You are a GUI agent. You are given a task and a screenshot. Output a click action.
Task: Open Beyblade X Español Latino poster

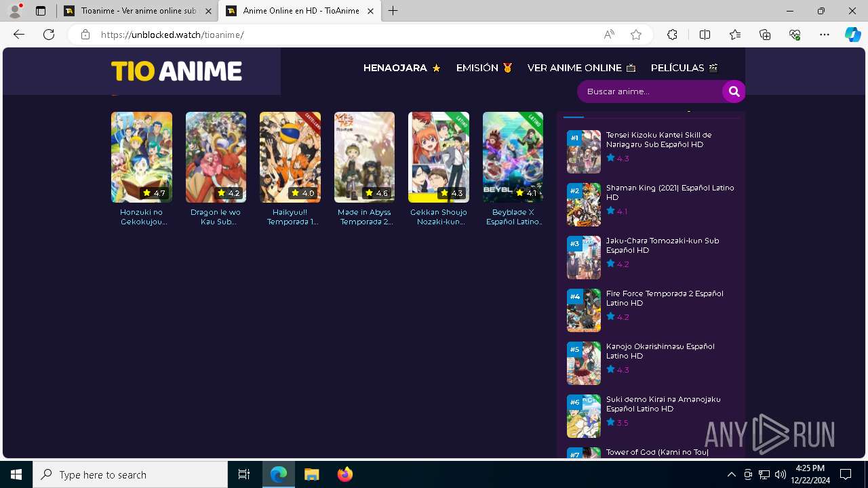513,157
